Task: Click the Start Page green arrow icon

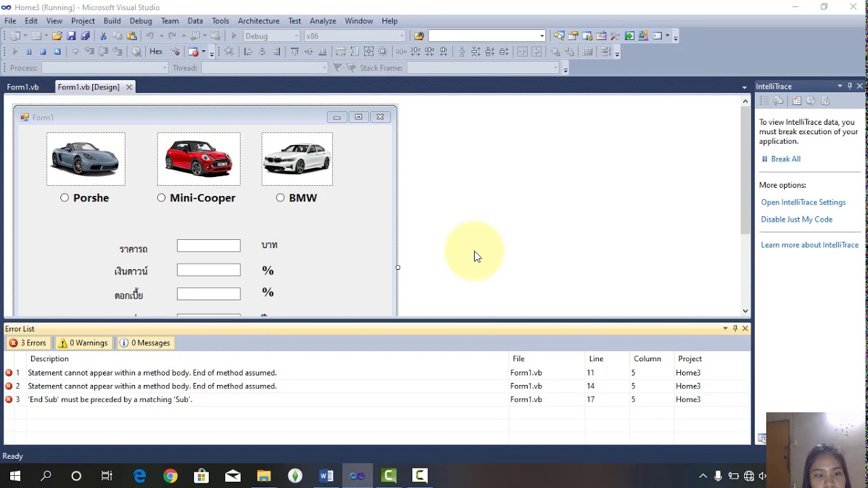Action: pyautogui.click(x=629, y=36)
